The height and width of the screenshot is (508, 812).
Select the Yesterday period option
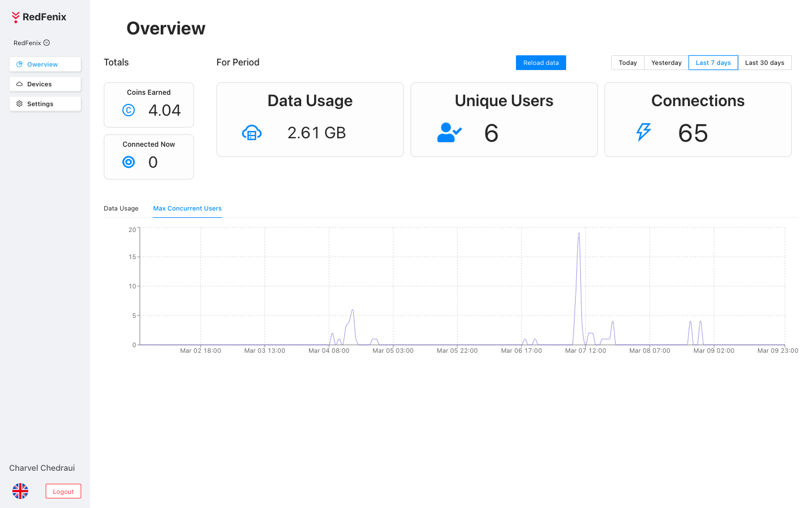667,63
